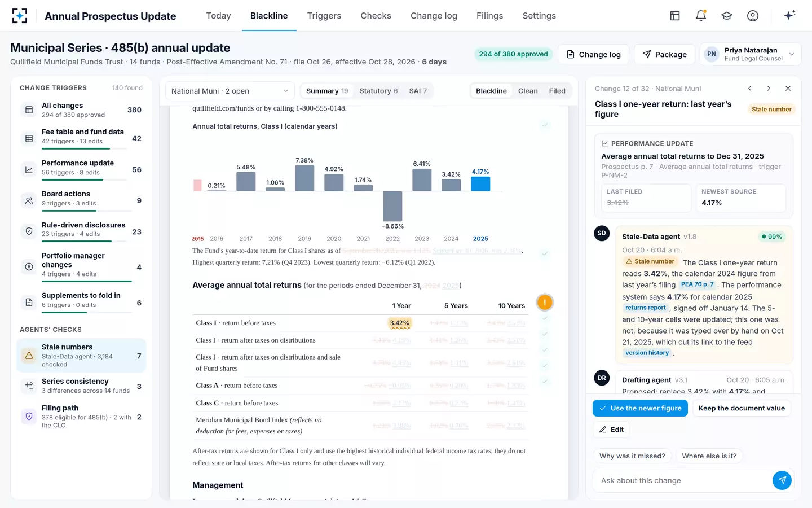Toggle the approved checkmark beside bar chart

[x=545, y=125]
